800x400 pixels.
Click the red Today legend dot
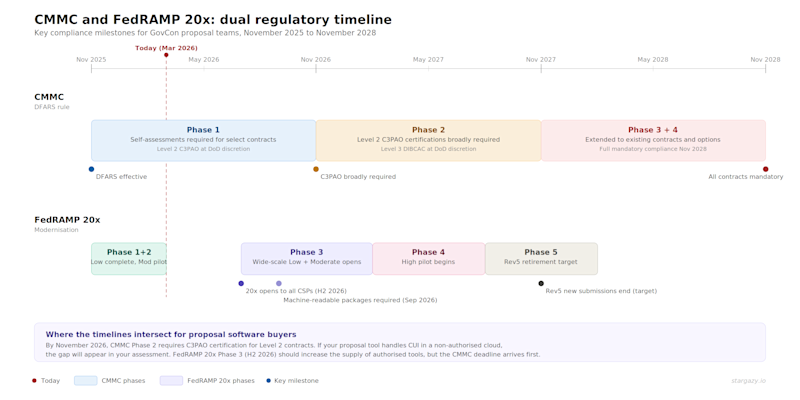tap(34, 381)
